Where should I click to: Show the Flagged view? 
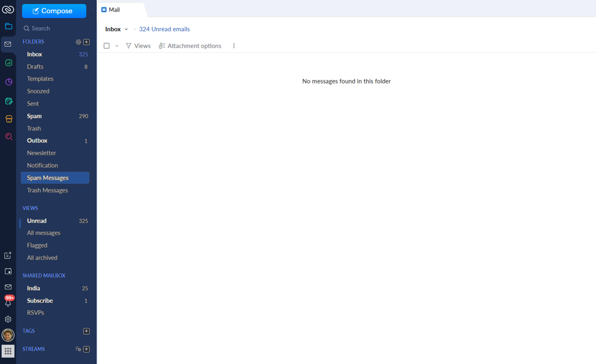(x=55, y=245)
